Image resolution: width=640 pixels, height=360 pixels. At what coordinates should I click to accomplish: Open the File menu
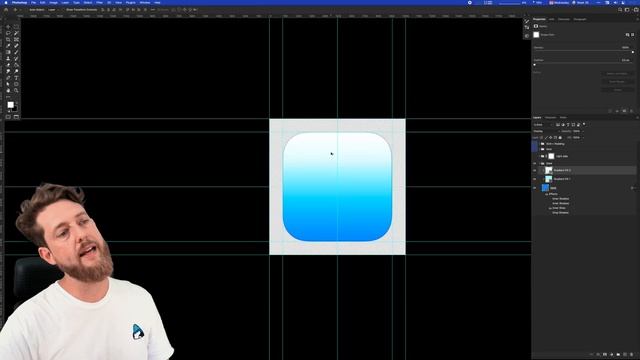(x=33, y=2)
